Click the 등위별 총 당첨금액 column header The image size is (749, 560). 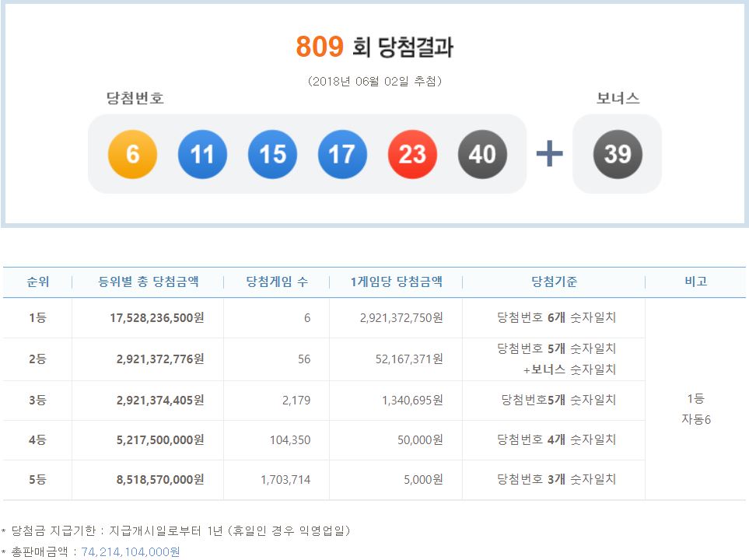coord(148,282)
